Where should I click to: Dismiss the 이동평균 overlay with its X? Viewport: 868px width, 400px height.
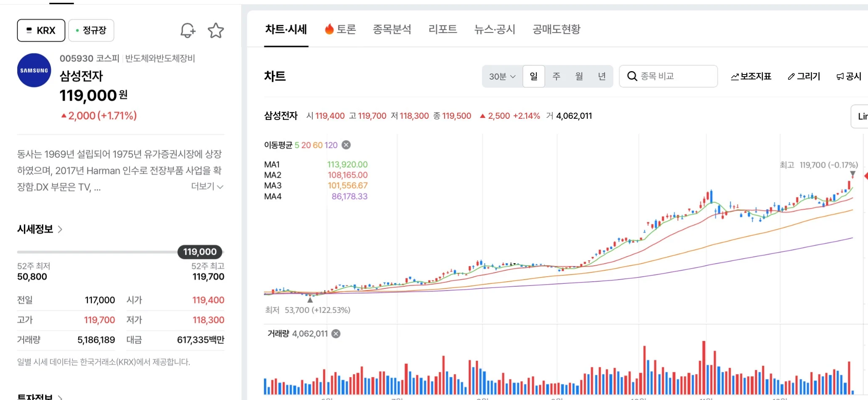click(346, 144)
